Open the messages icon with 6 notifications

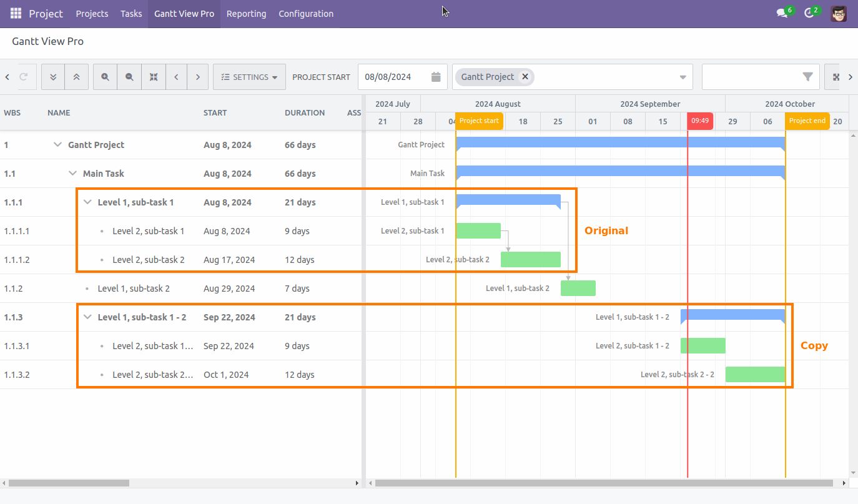coord(782,12)
